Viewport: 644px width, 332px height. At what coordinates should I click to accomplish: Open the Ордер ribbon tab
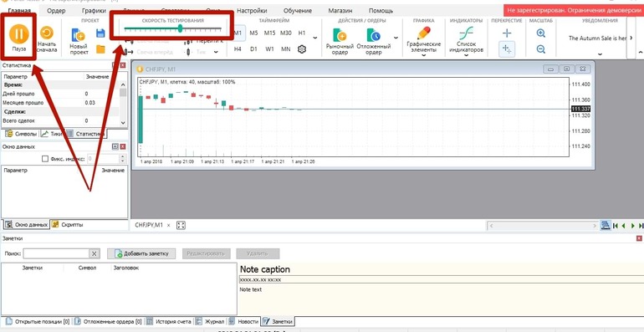(x=56, y=11)
